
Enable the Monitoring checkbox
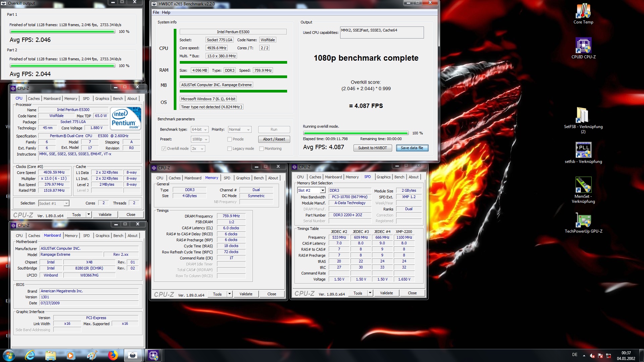click(261, 148)
